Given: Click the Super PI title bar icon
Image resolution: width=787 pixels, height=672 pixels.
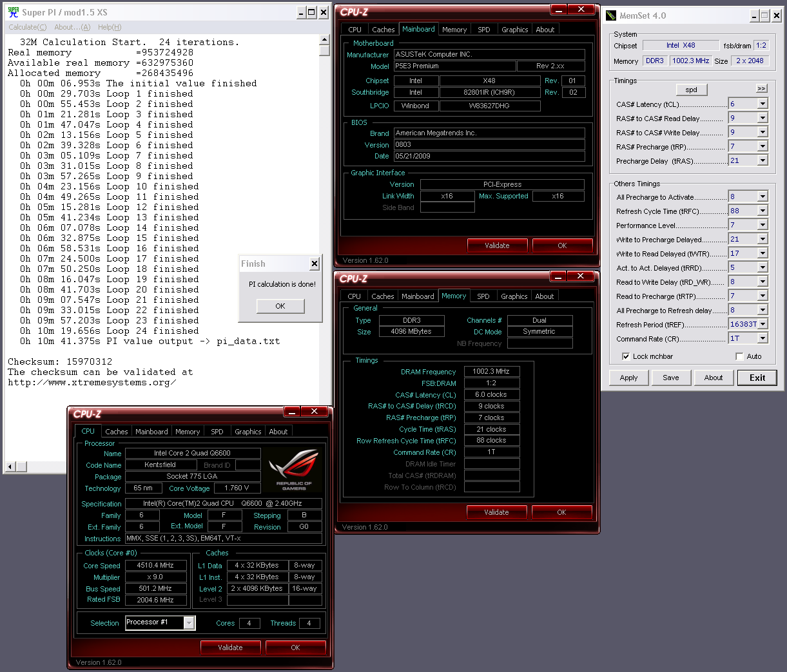Looking at the screenshot, I should 13,12.
